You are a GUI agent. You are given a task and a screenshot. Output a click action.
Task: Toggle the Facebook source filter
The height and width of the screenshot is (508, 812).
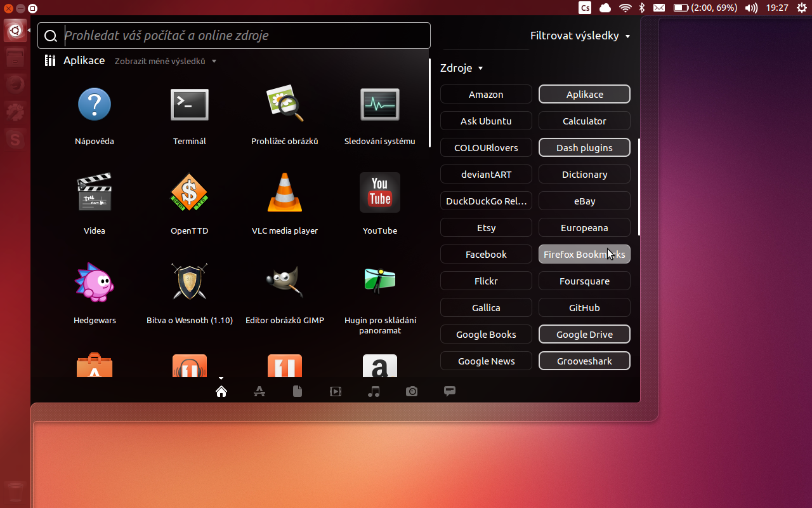pos(486,254)
